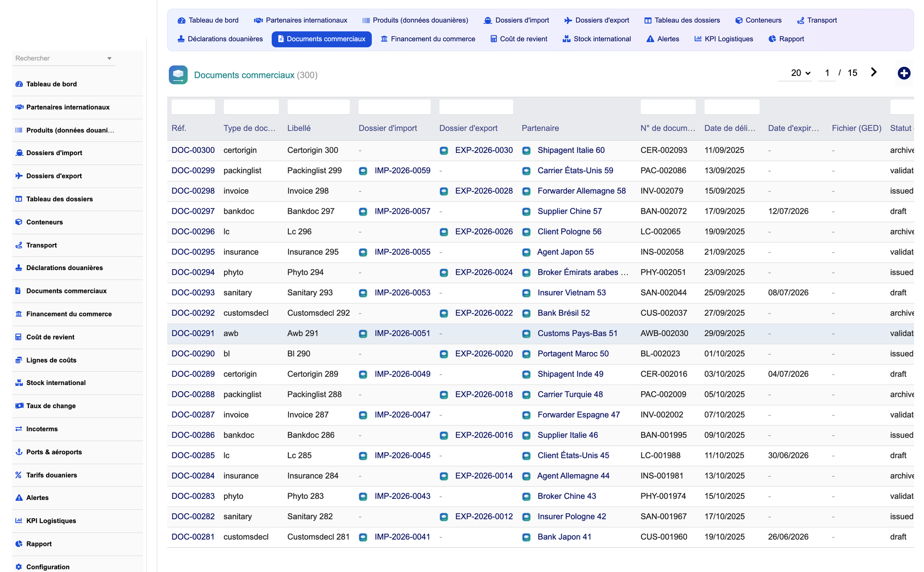Click the Dossier d'export filter field
The image size is (924, 572).
pyautogui.click(x=476, y=107)
